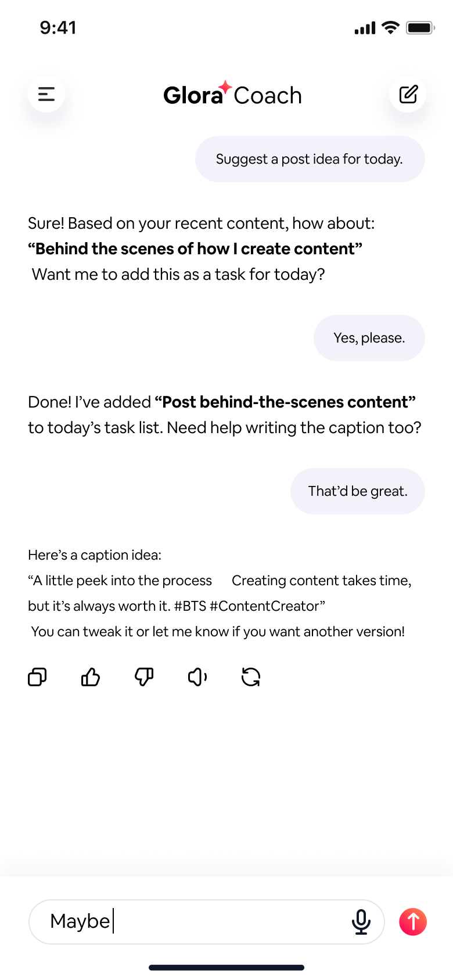The height and width of the screenshot is (980, 453).
Task: Regenerate the caption response
Action: (251, 677)
